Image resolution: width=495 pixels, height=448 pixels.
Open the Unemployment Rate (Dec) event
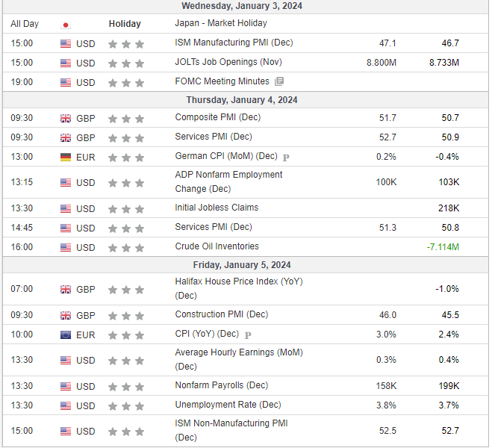click(x=228, y=405)
